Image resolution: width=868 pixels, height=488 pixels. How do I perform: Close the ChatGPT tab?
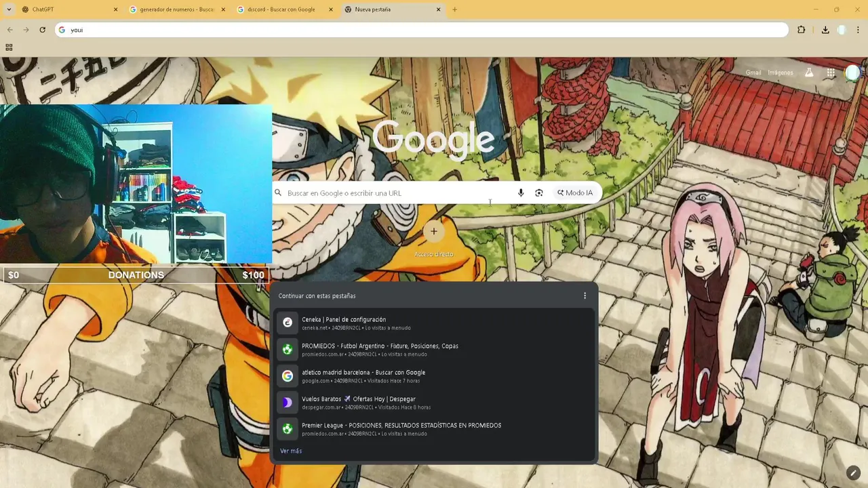pyautogui.click(x=115, y=9)
